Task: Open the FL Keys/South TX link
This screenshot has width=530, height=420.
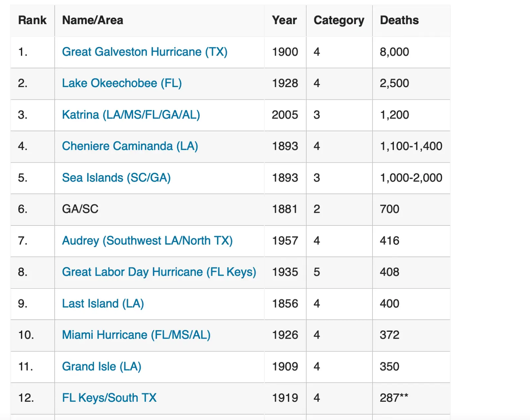Action: (x=109, y=398)
